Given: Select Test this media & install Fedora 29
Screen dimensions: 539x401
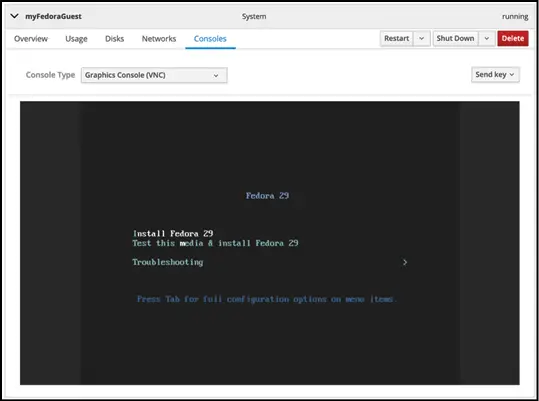Looking at the screenshot, I should [x=215, y=243].
